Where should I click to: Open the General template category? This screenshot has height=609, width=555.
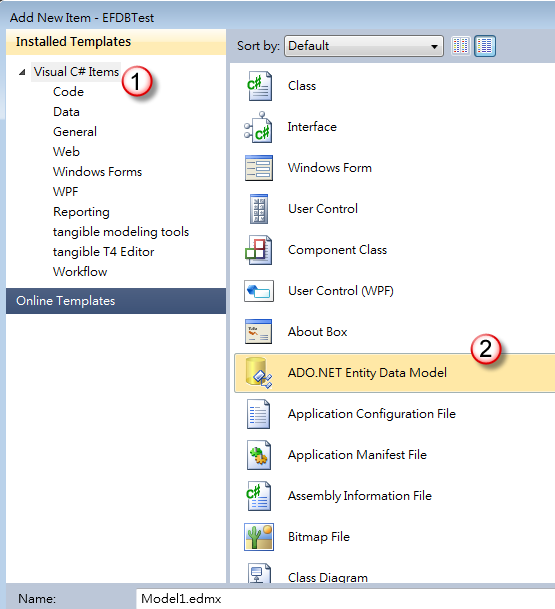click(75, 132)
